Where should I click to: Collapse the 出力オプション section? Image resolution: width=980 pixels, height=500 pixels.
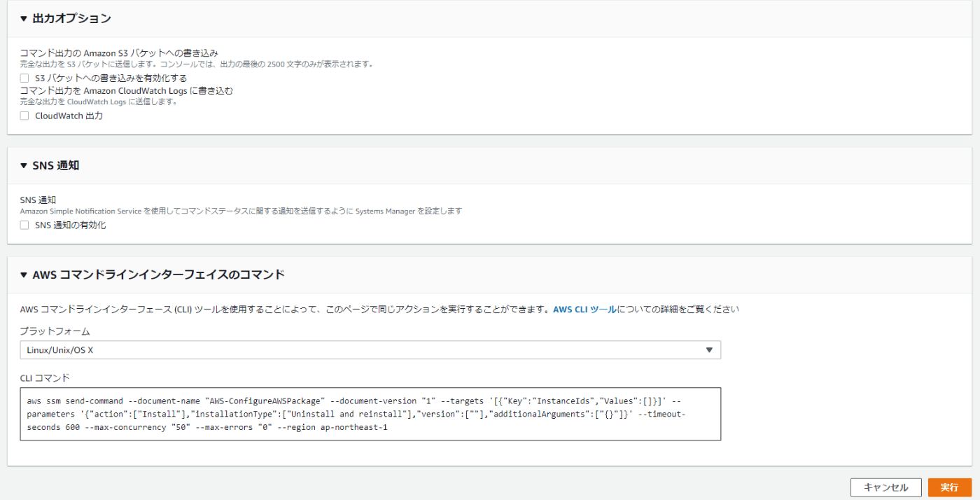pos(24,19)
